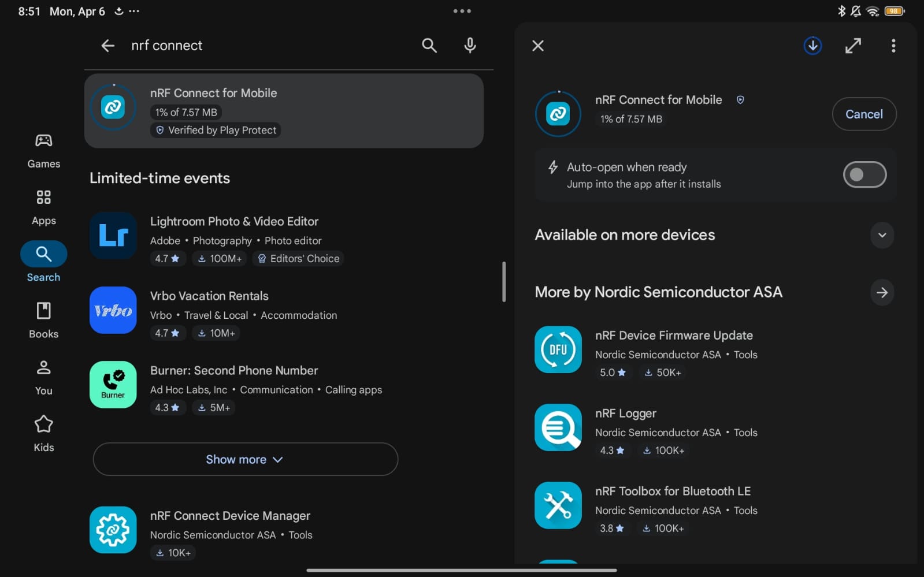The width and height of the screenshot is (924, 577).
Task: Start voice search with microphone icon
Action: click(x=470, y=46)
